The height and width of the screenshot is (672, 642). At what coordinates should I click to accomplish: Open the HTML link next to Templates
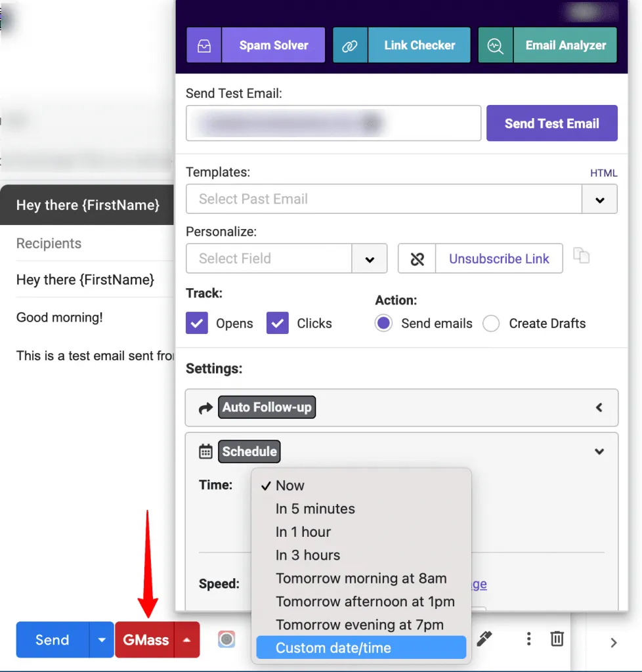tap(603, 173)
